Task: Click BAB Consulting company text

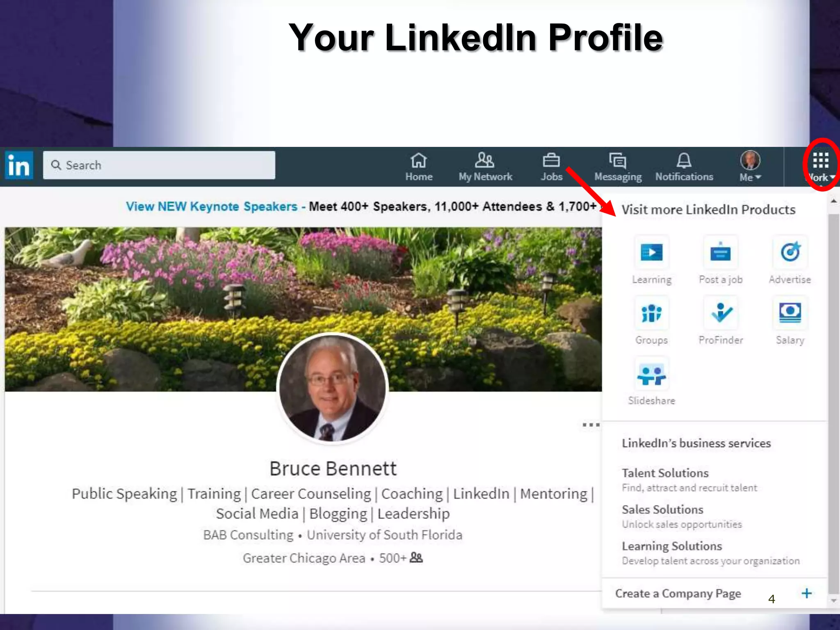Action: (248, 535)
